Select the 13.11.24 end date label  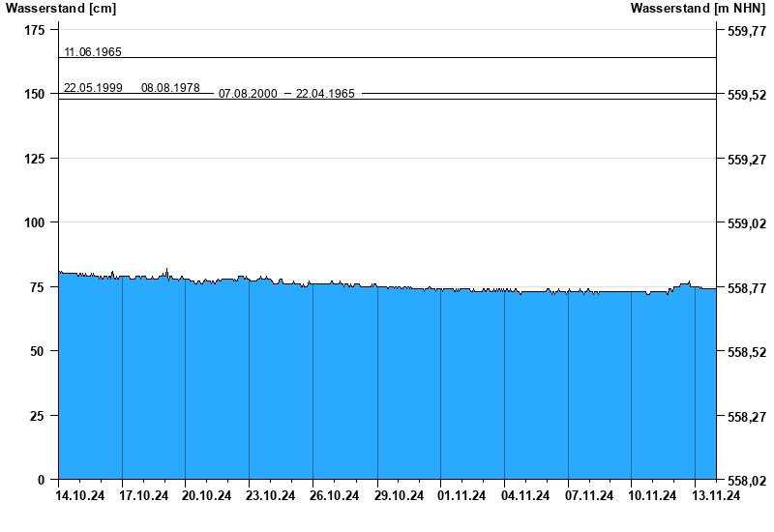[x=716, y=496]
